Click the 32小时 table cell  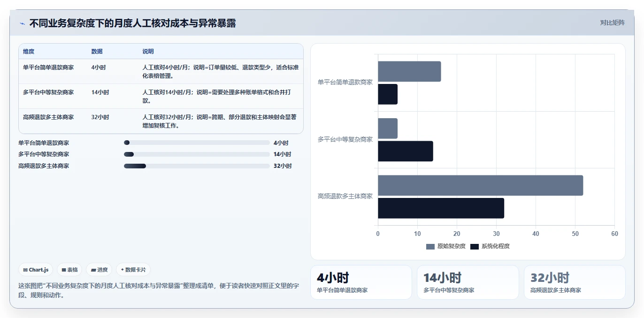pos(100,117)
